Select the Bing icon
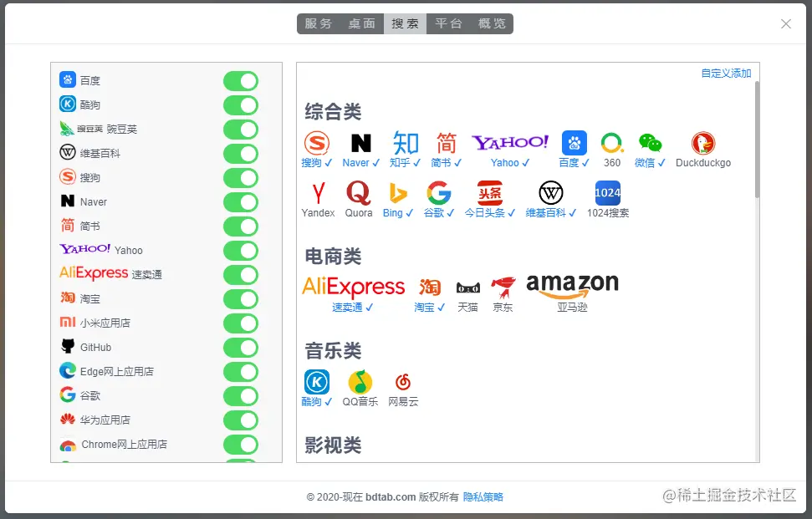The image size is (812, 519). tap(398, 193)
